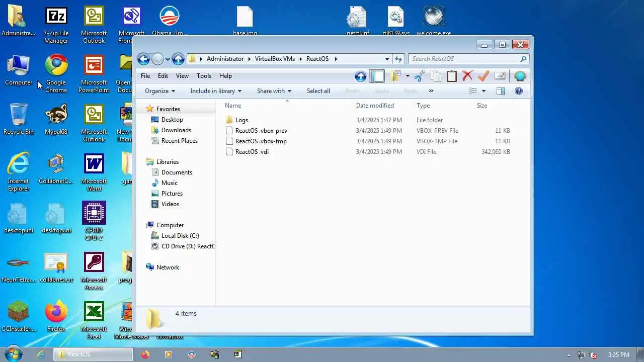Image resolution: width=644 pixels, height=362 pixels.
Task: Click Administrator in the address breadcrumb
Action: pyautogui.click(x=225, y=59)
